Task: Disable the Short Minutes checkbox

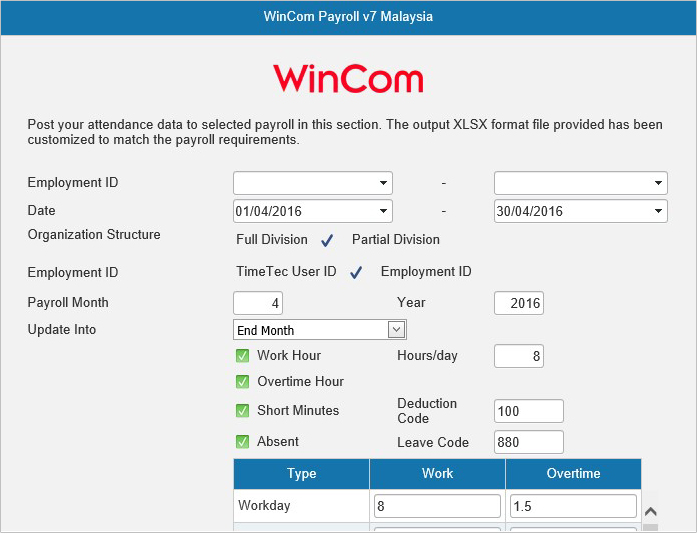Action: click(242, 411)
